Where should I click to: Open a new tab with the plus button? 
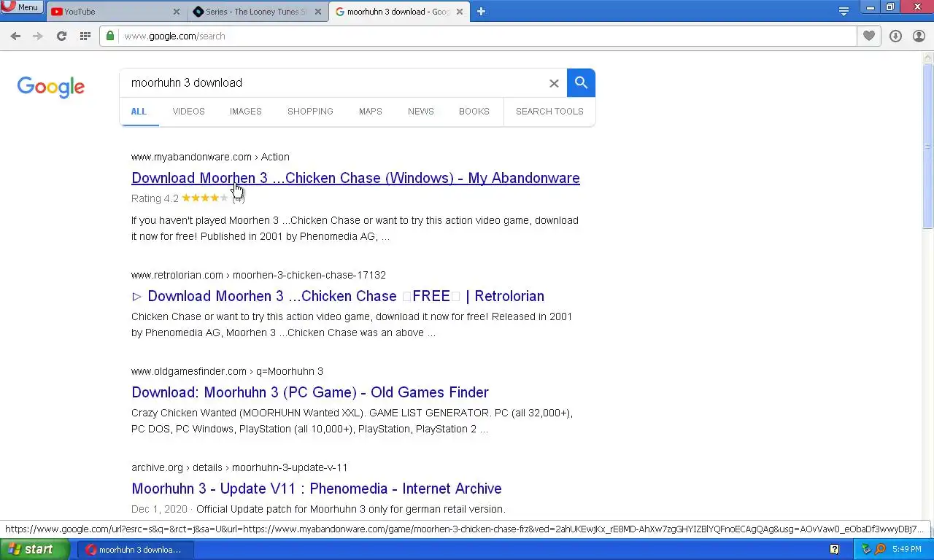point(481,11)
